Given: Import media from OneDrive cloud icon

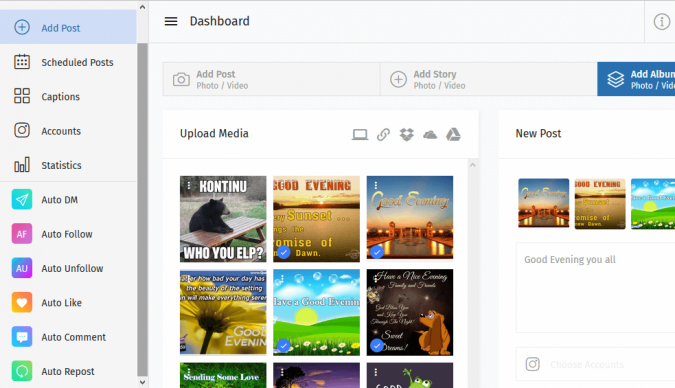Looking at the screenshot, I should click(x=430, y=135).
